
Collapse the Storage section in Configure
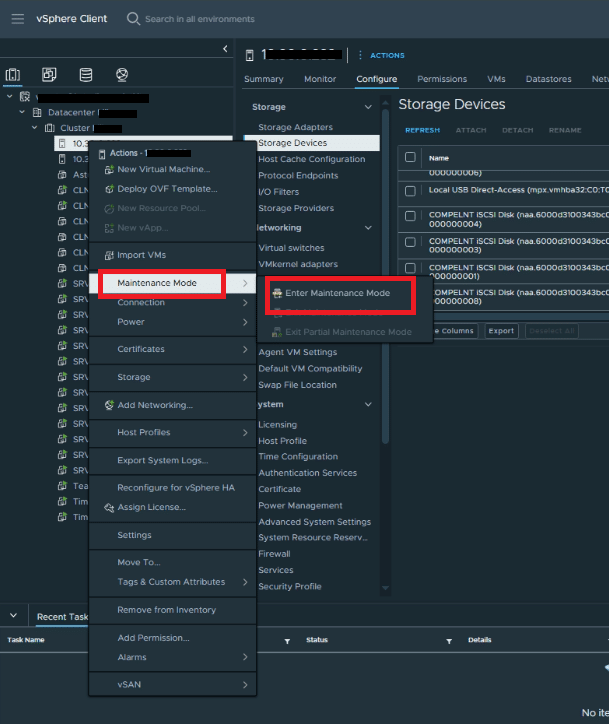[368, 107]
